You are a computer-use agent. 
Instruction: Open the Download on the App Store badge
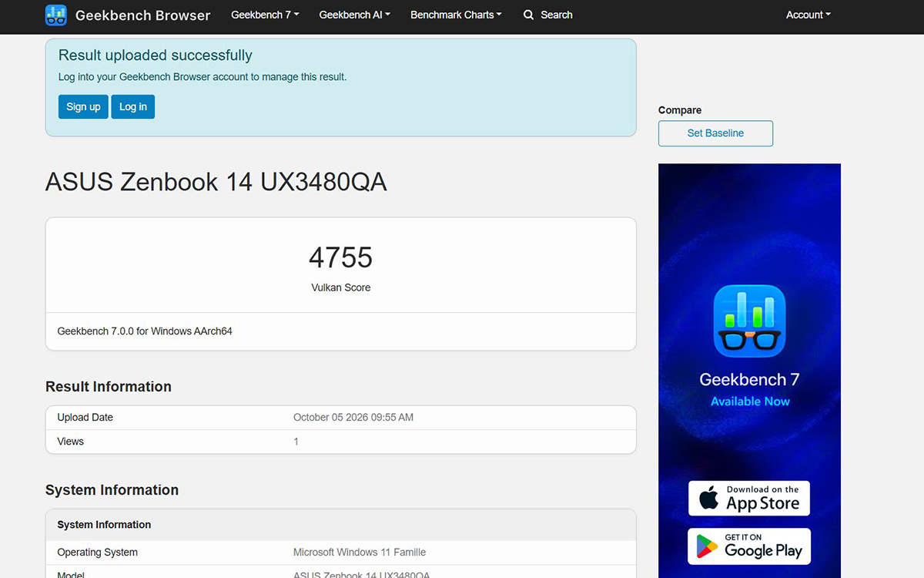749,499
